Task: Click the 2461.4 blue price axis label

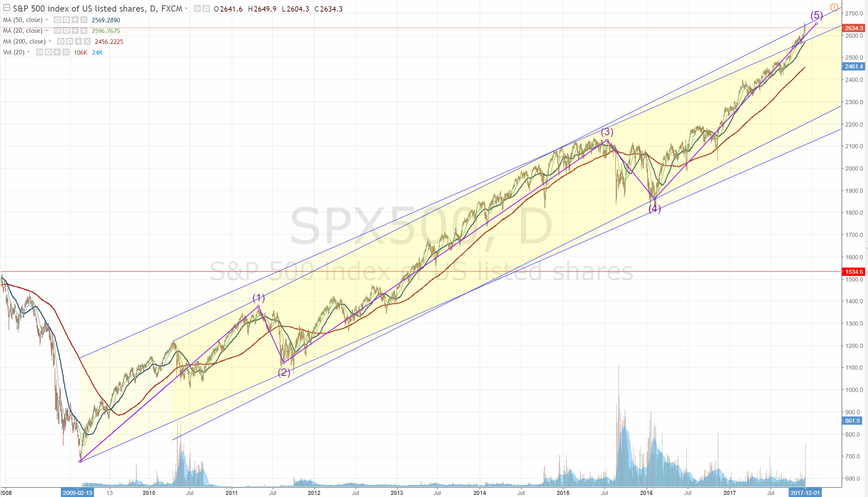Action: [x=854, y=66]
